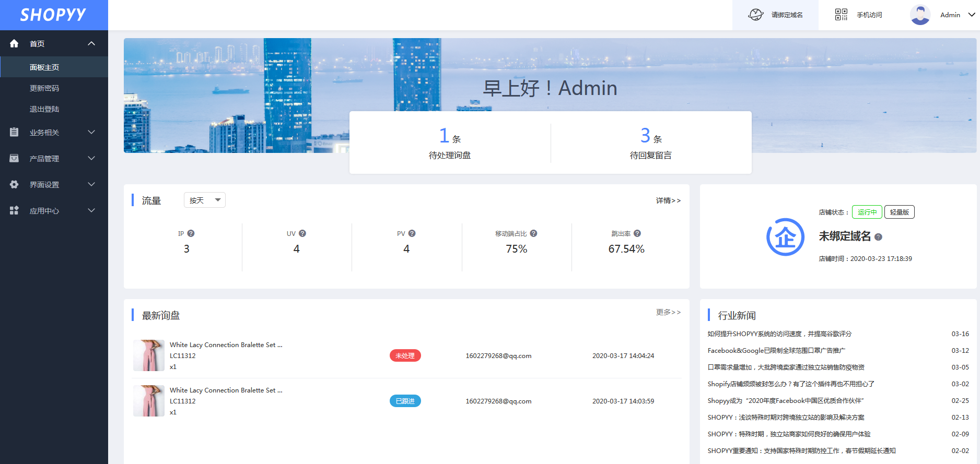Click the home icon beside 首页

[14, 43]
